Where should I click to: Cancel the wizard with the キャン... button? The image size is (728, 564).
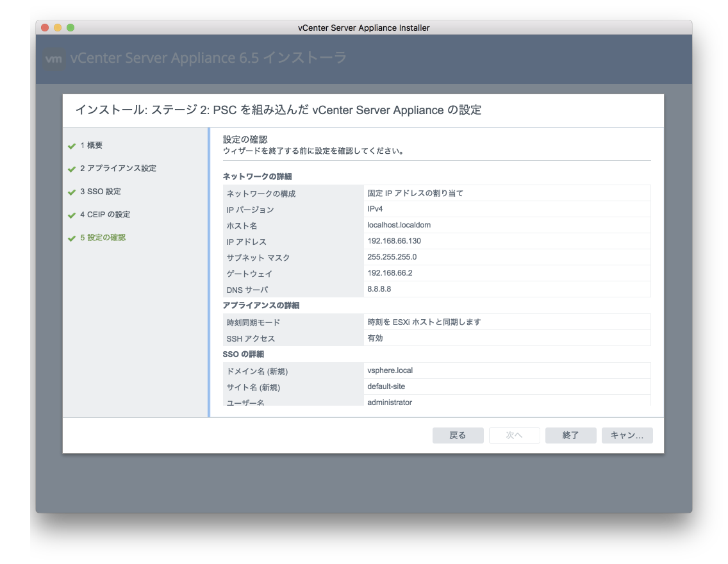coord(627,436)
